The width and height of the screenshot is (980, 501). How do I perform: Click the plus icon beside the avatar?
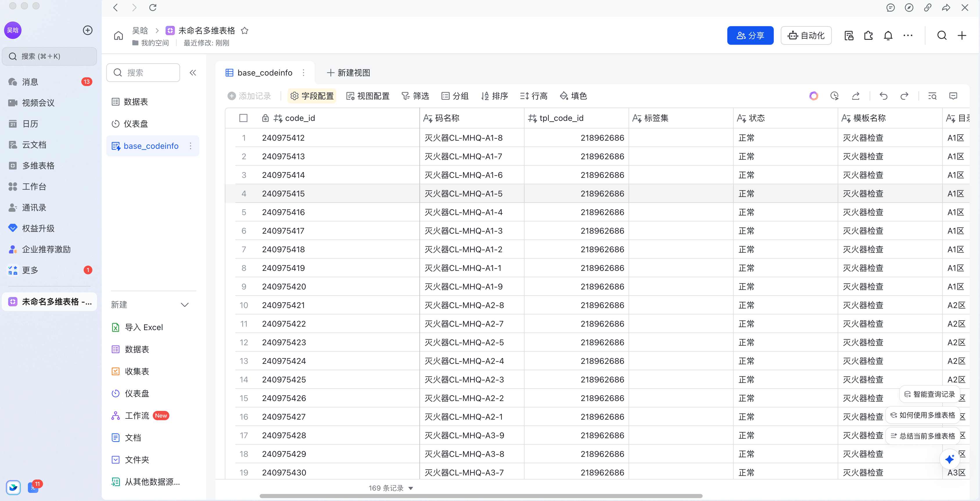pos(87,31)
